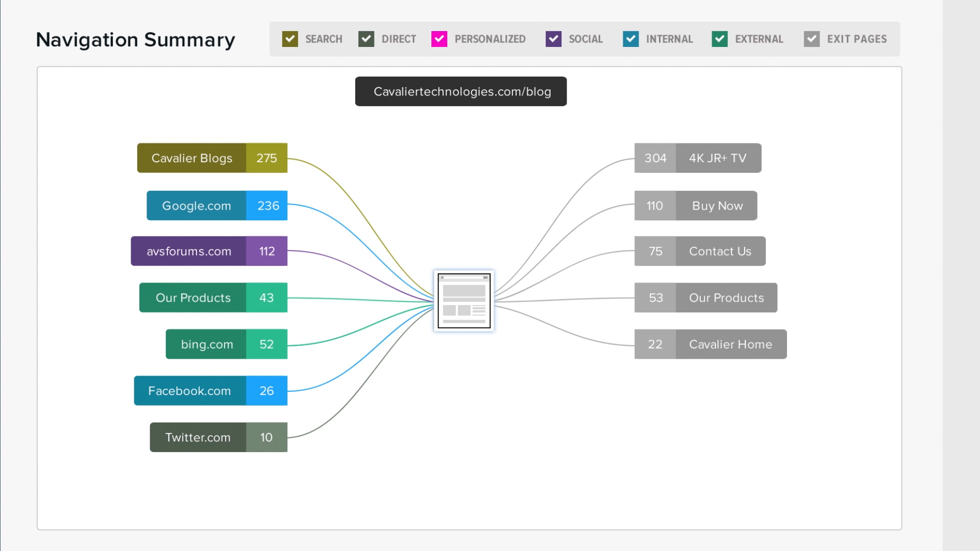The image size is (980, 551).
Task: Open the Cavalier Home exit node
Action: click(710, 344)
